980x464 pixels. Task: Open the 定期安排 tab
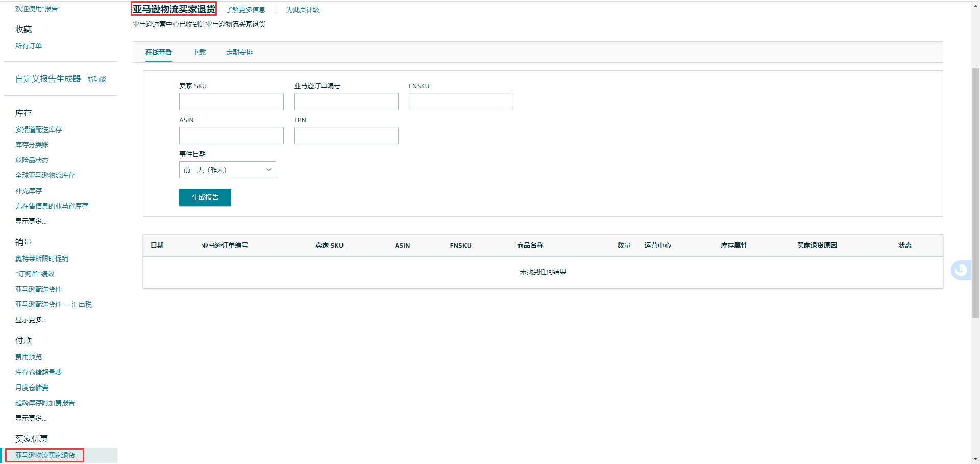(x=239, y=52)
